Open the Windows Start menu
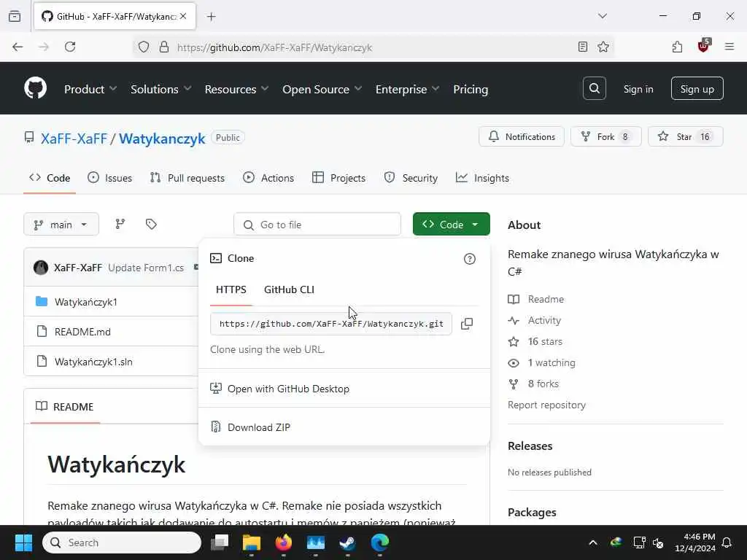Image resolution: width=747 pixels, height=560 pixels. [x=23, y=542]
